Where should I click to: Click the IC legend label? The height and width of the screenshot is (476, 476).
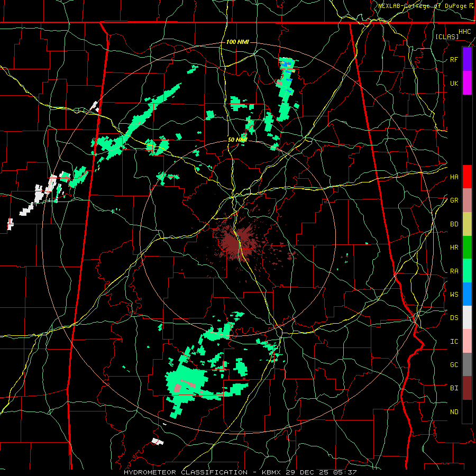[454, 342]
